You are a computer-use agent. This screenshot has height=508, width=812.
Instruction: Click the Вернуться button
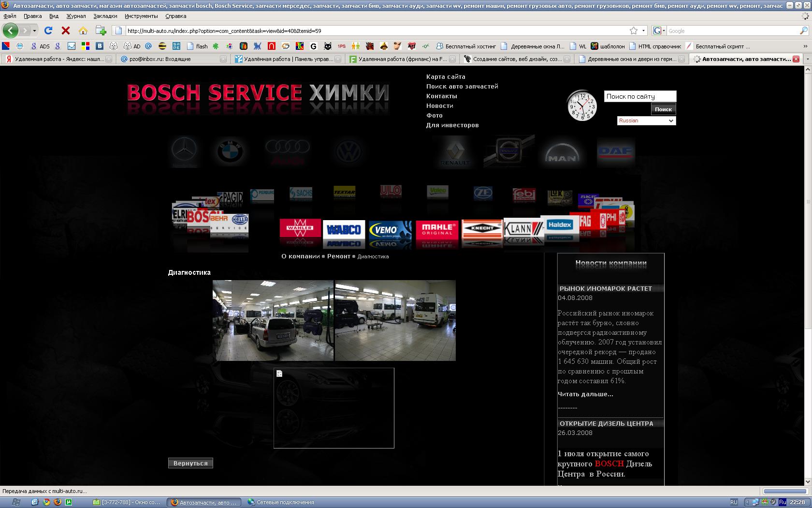(x=190, y=463)
